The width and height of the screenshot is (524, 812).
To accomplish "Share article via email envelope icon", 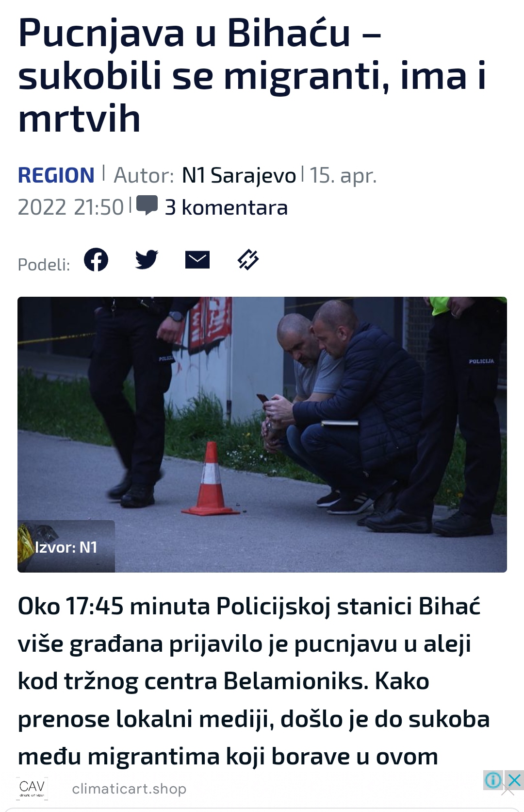I will point(197,260).
